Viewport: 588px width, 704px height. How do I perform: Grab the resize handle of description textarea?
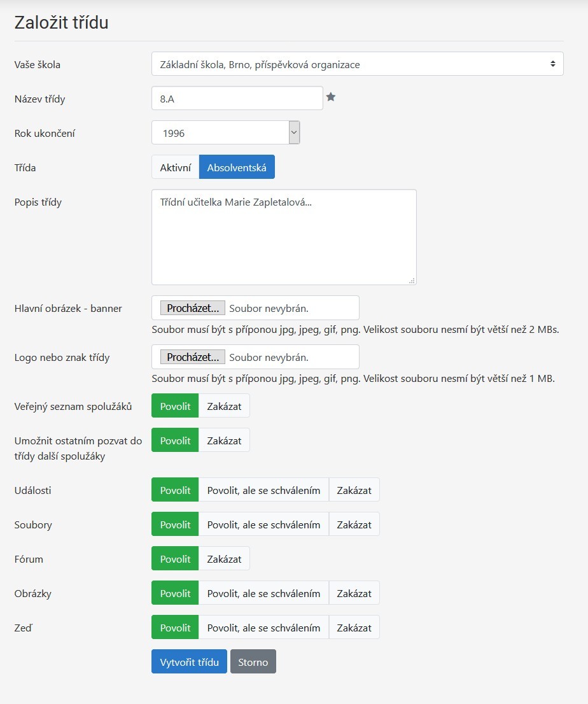tap(412, 280)
